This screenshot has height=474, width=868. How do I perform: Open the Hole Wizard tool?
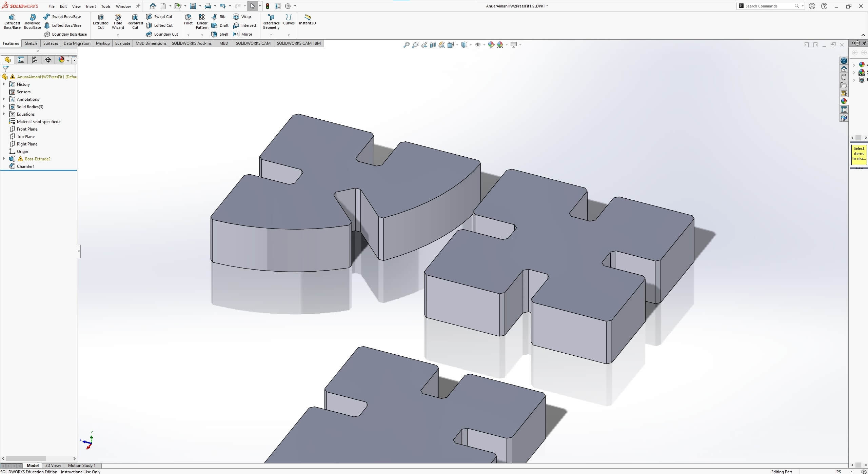click(x=118, y=22)
